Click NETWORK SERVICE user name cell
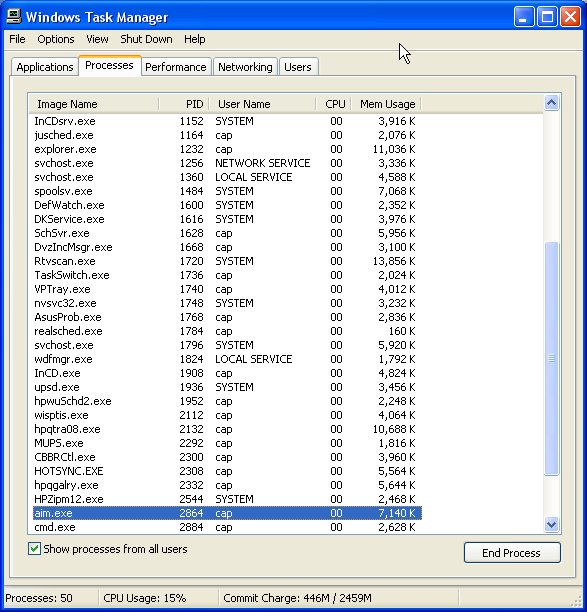The width and height of the screenshot is (587, 612). pos(263,163)
